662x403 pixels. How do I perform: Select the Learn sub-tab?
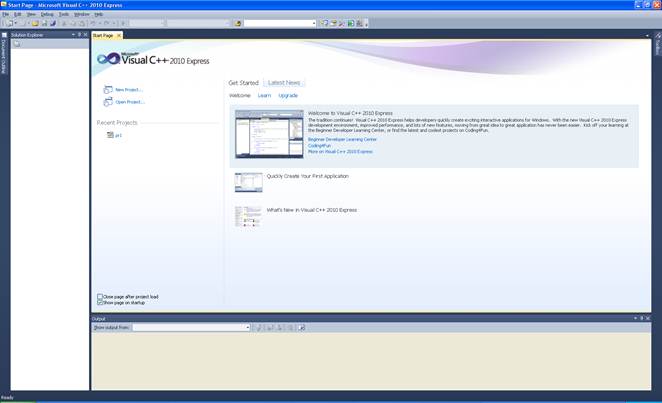tap(264, 96)
